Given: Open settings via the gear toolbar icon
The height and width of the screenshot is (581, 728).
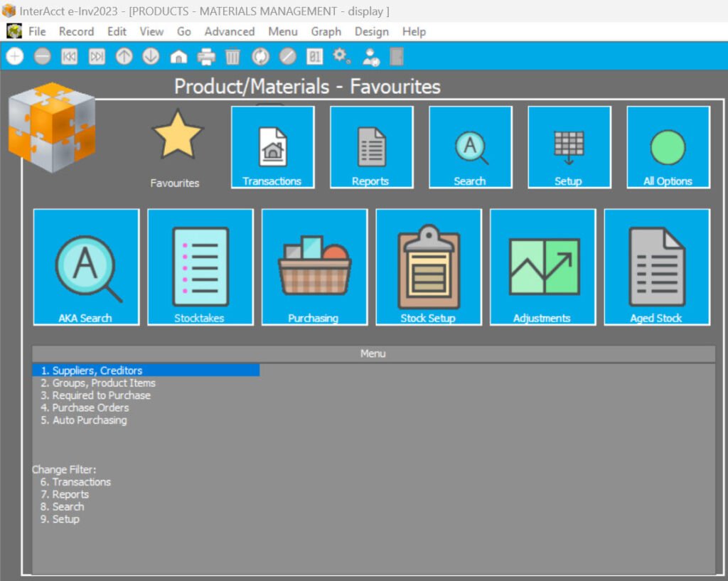Looking at the screenshot, I should 341,56.
